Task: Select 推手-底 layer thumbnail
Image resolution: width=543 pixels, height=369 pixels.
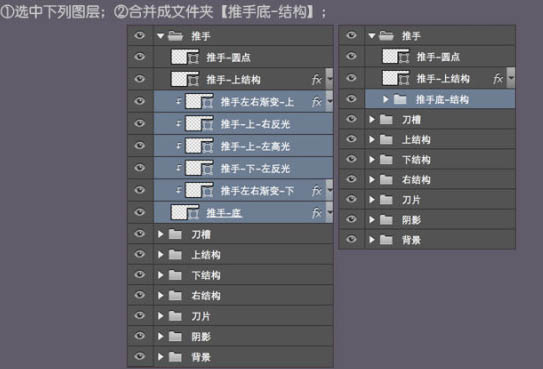Action: (x=185, y=212)
